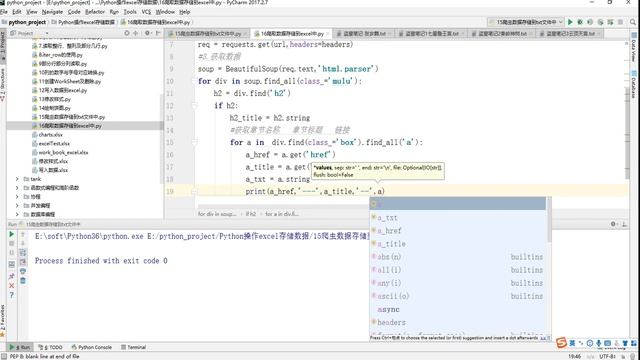
Task: Click the editor vertical scrollbar
Action: (628, 133)
